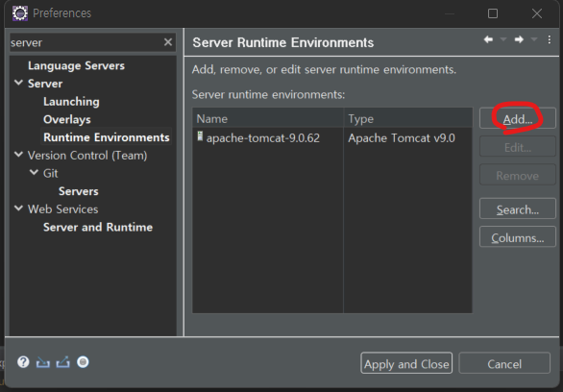Sort by the Name column header

(x=268, y=118)
